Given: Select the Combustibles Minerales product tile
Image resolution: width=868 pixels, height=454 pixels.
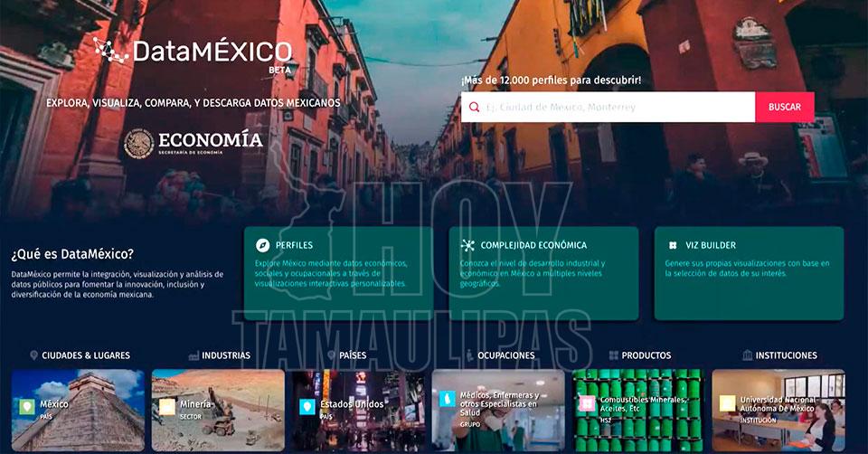Looking at the screenshot, I should coord(637,410).
